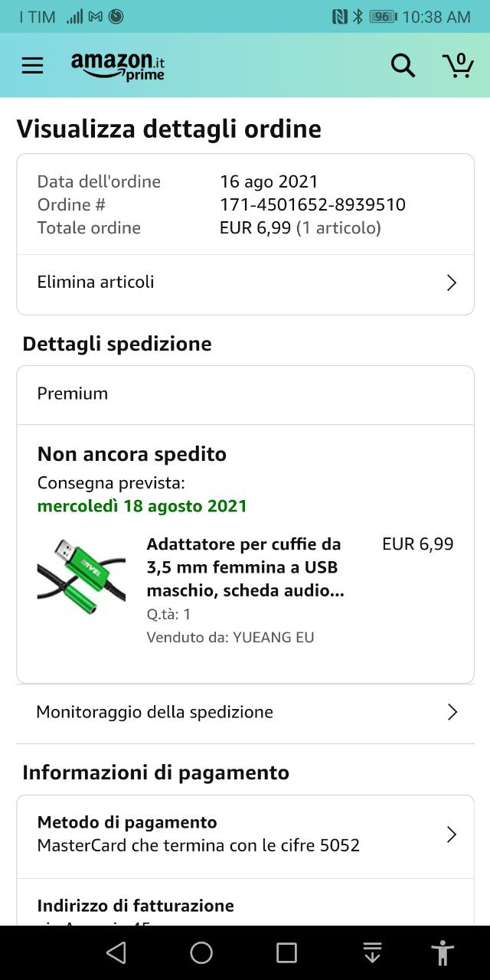490x980 pixels.
Task: Tap the Amazon.it Prime logo
Action: (118, 66)
